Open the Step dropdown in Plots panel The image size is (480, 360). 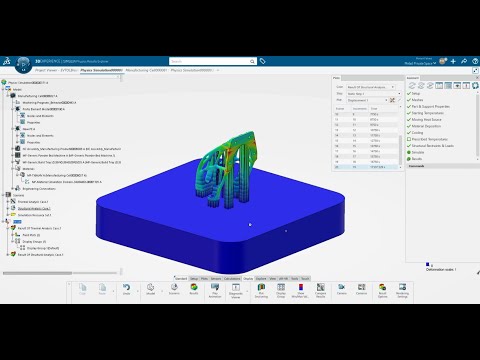coord(374,94)
